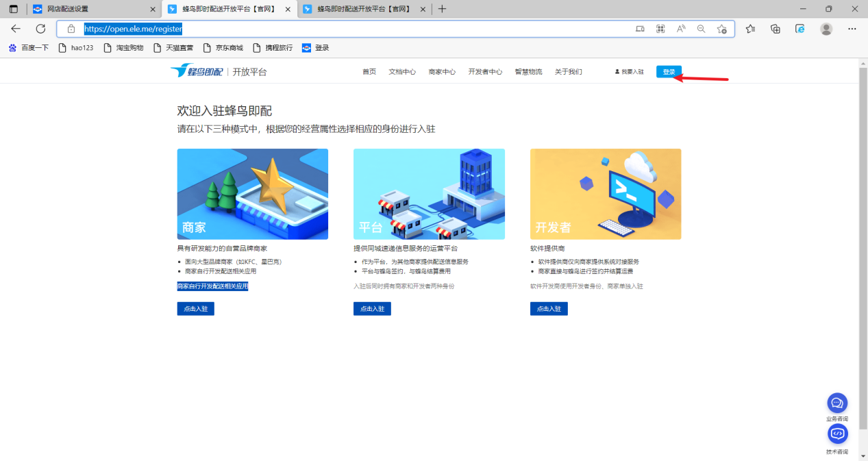Image resolution: width=868 pixels, height=461 pixels.
Task: Select the 商家 card image
Action: (253, 194)
